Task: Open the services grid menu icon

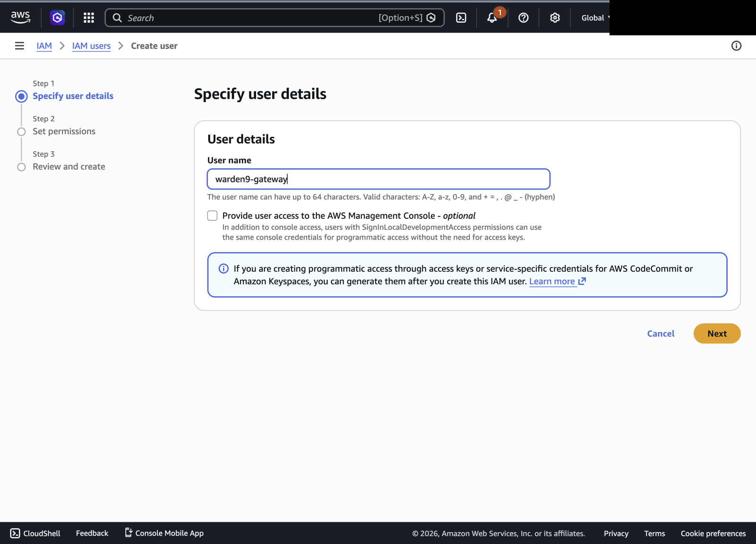Action: point(89,17)
